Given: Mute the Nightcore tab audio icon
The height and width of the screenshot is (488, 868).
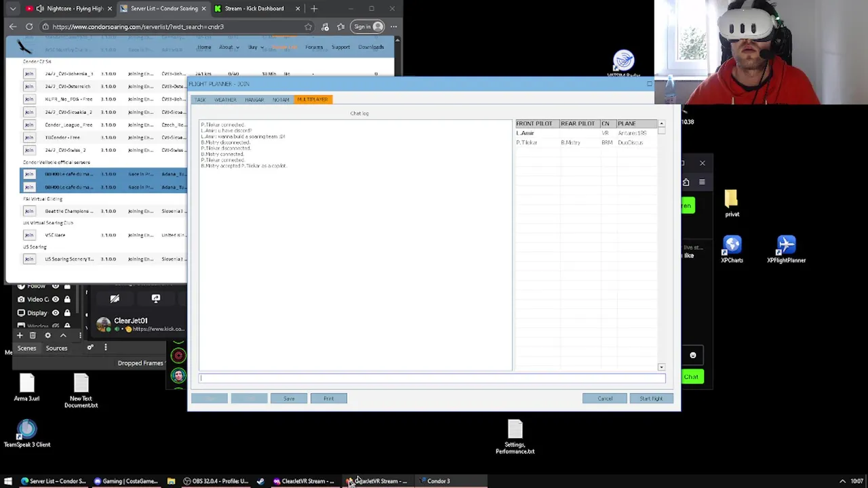Looking at the screenshot, I should tap(40, 9).
